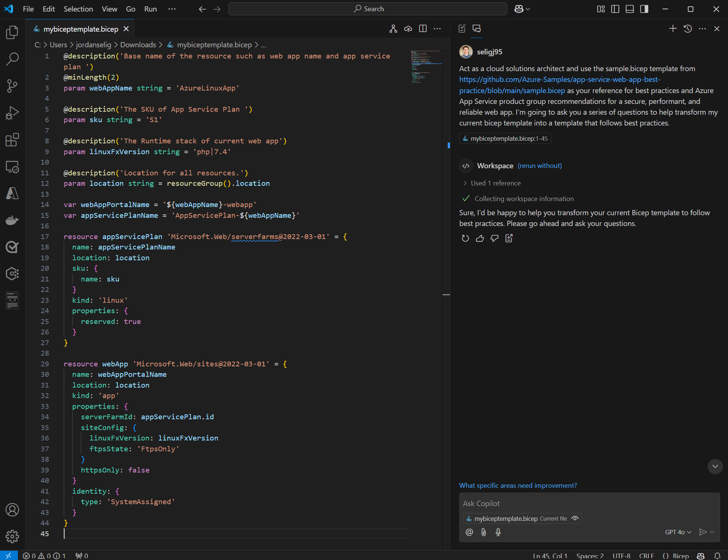Expand the Used 1 reference section

pyautogui.click(x=464, y=183)
